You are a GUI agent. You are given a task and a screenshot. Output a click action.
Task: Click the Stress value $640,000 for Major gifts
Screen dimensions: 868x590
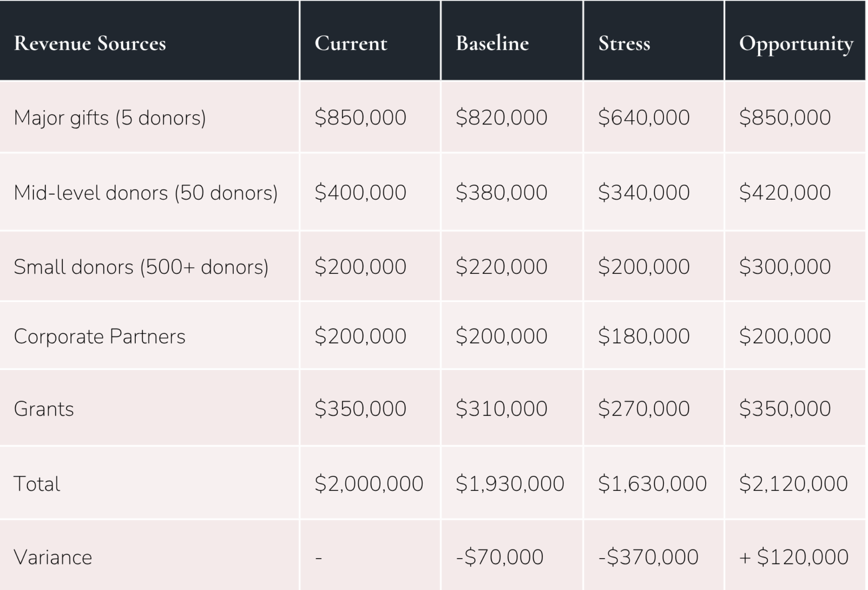click(x=644, y=117)
